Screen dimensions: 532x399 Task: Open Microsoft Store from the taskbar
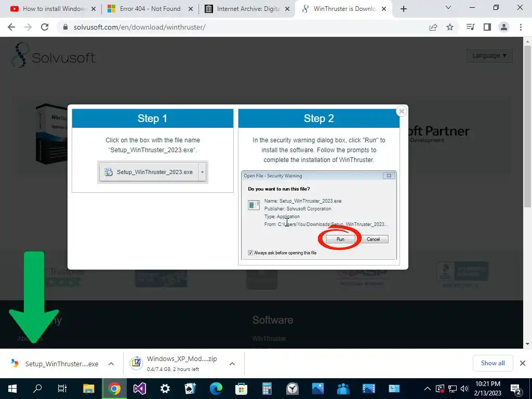[241, 389]
